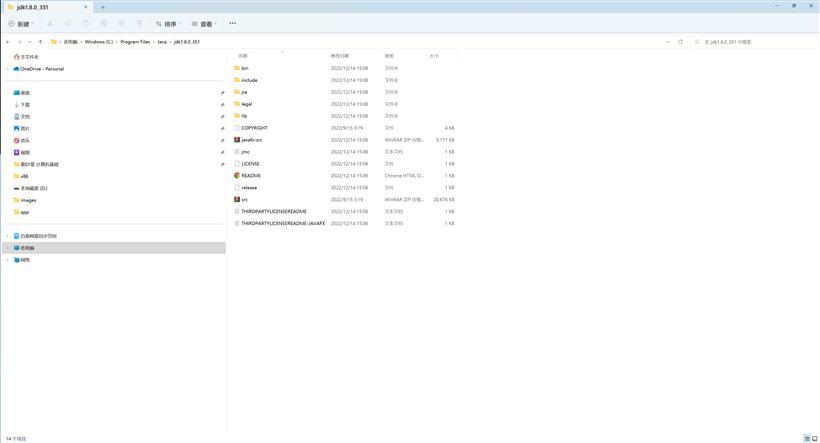Image resolution: width=820 pixels, height=443 pixels.
Task: Click Windows (C:) in breadcrumb path
Action: [x=99, y=42]
